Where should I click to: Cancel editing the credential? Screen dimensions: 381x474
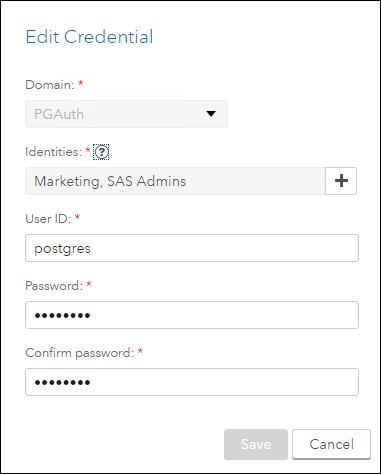pos(331,444)
